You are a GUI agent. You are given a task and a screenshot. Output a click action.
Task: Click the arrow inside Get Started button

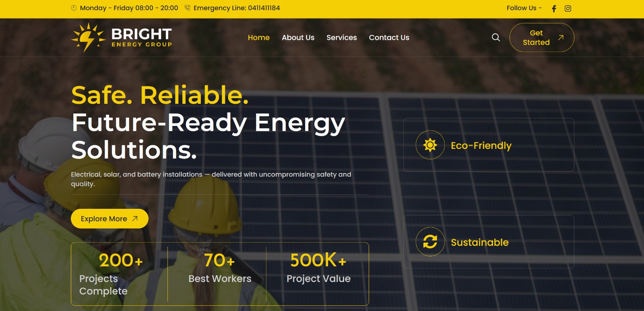(x=561, y=37)
